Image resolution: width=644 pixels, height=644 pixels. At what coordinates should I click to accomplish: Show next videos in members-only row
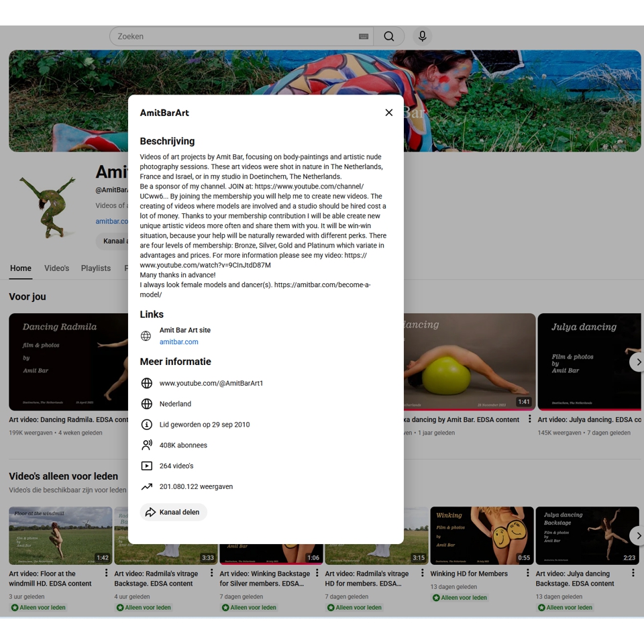point(638,535)
